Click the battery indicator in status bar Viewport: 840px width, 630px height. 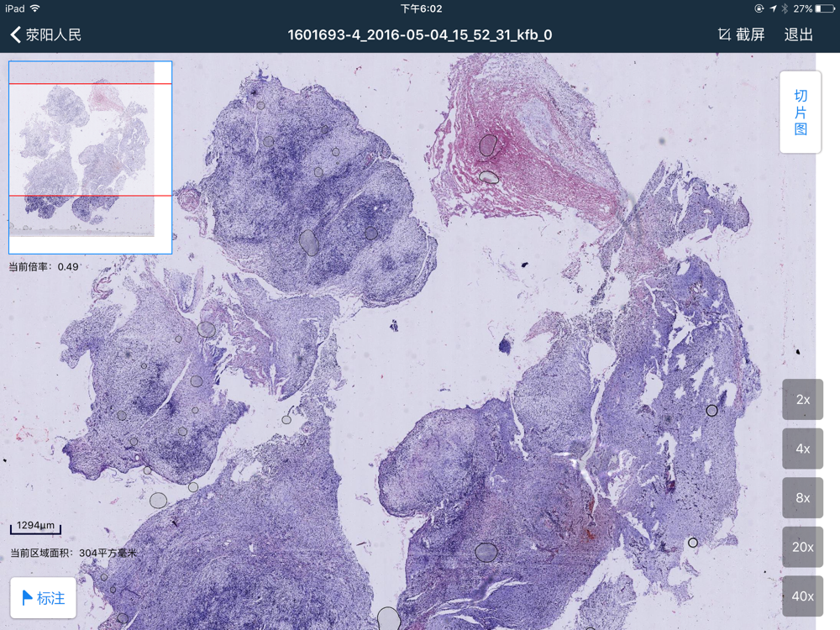coord(825,8)
